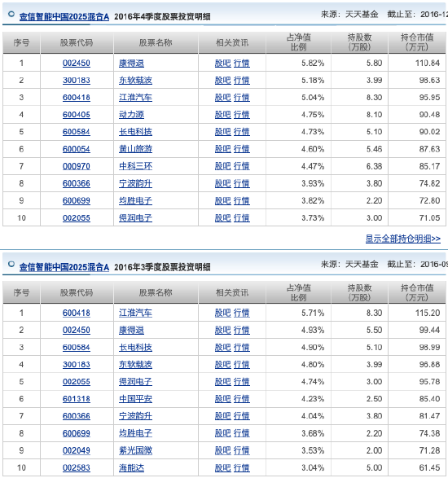Open stock code 002450 in Q4 table
Image resolution: width=448 pixels, height=478 pixels.
(x=77, y=63)
